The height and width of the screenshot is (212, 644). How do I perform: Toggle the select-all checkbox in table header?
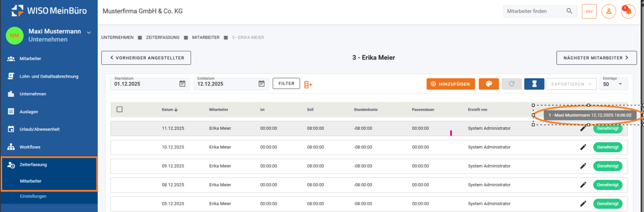[120, 110]
